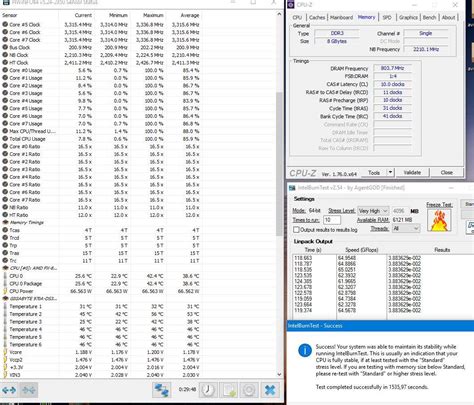This screenshot has width=474, height=405.
Task: Click the HWiNFO vertical scrollbar thumb
Action: coord(279,164)
